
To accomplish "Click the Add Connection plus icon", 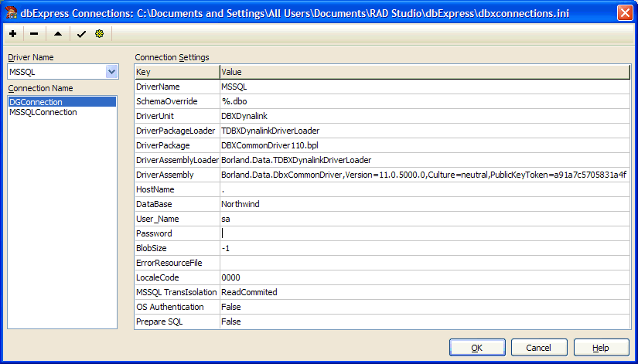I will pyautogui.click(x=12, y=34).
